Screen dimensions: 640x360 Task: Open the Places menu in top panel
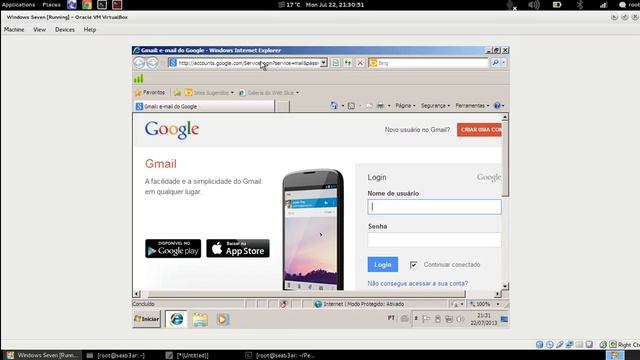pos(51,5)
